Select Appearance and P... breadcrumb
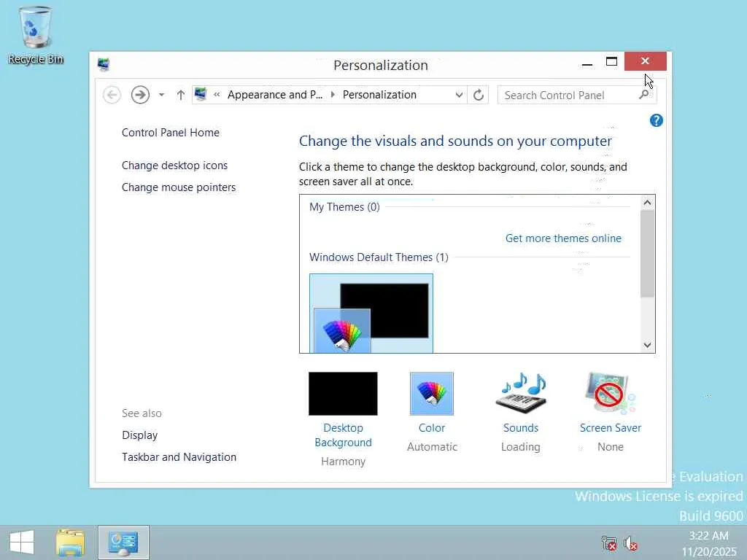747x560 pixels. [275, 95]
